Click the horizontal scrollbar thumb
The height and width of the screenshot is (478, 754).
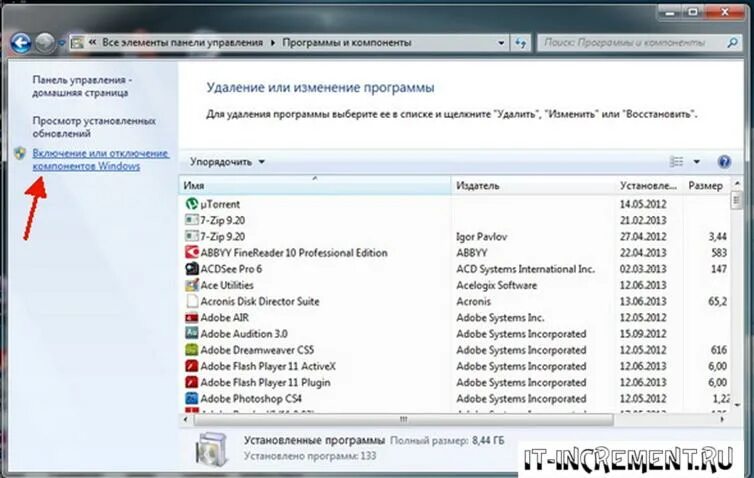tap(403, 420)
